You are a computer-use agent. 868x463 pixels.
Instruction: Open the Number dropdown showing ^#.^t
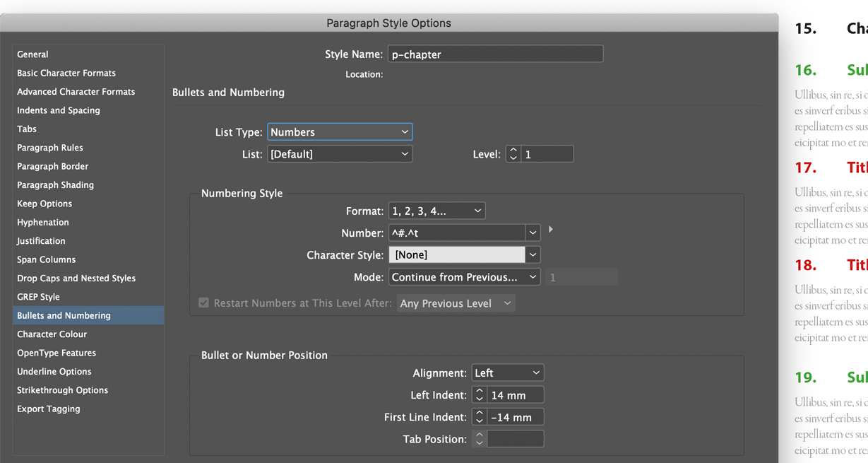tap(533, 232)
